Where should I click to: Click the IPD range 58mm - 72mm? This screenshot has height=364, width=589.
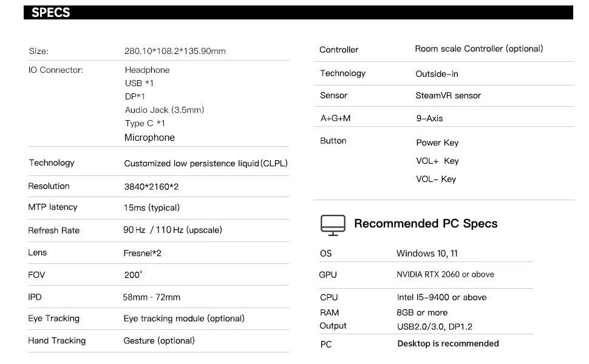click(x=152, y=297)
